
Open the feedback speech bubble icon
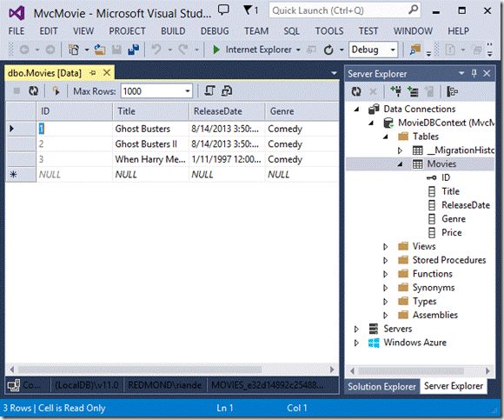pyautogui.click(x=223, y=10)
